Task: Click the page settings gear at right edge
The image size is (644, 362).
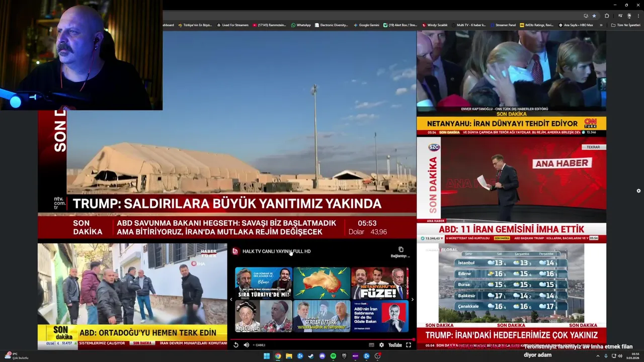Action: coord(638,191)
